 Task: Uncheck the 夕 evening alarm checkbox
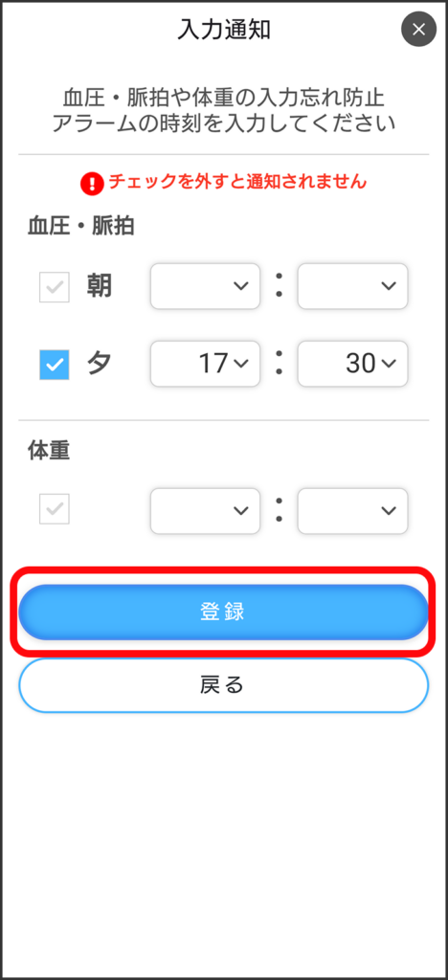(x=55, y=365)
